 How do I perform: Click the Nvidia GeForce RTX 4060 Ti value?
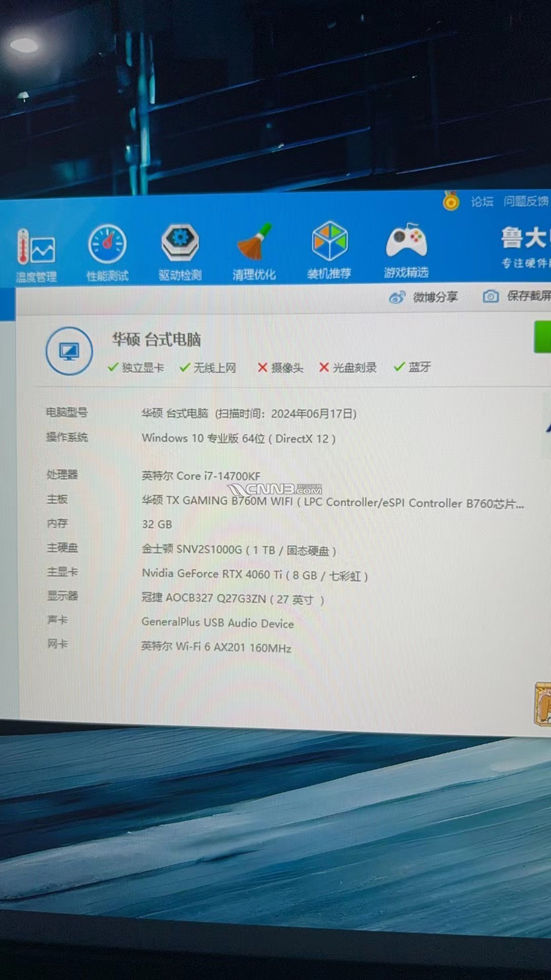tap(255, 575)
